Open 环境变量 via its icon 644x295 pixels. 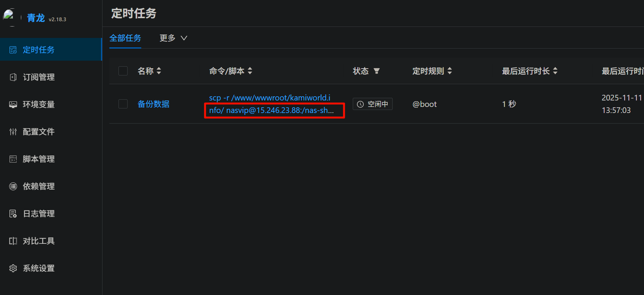13,105
